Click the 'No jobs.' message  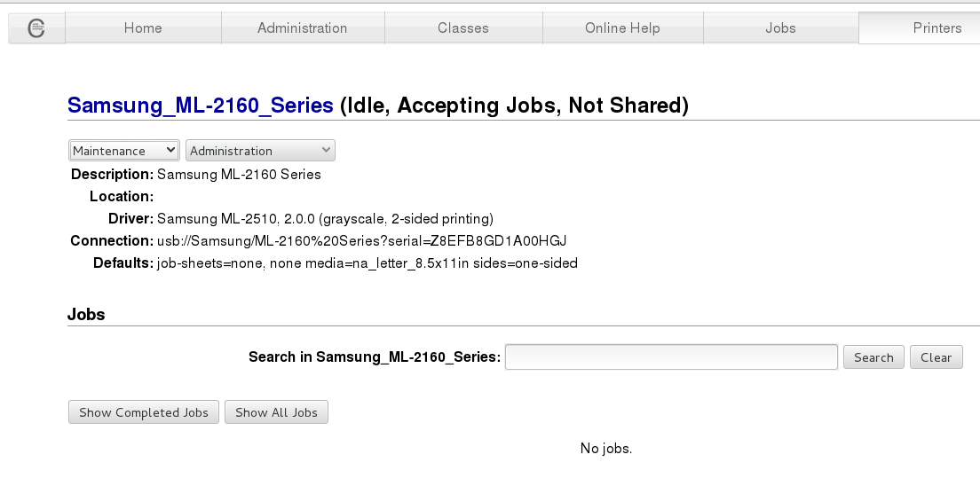pos(605,449)
